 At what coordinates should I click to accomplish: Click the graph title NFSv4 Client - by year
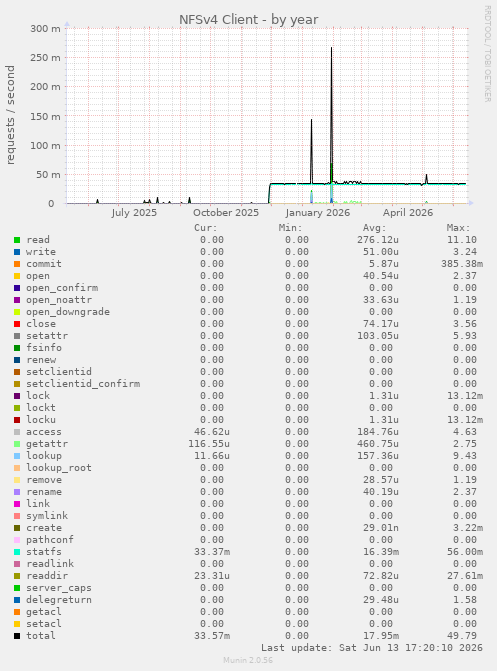click(248, 20)
